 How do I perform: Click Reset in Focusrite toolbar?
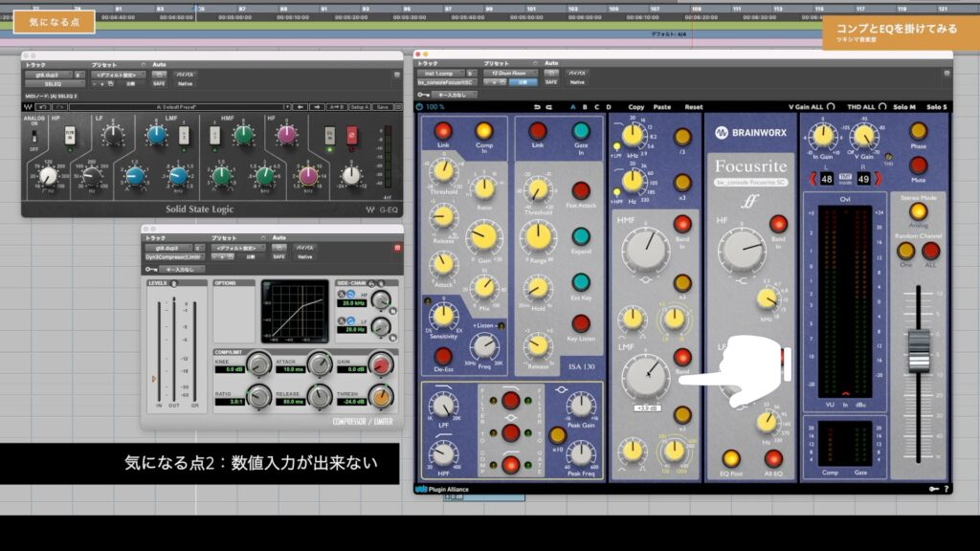693,107
